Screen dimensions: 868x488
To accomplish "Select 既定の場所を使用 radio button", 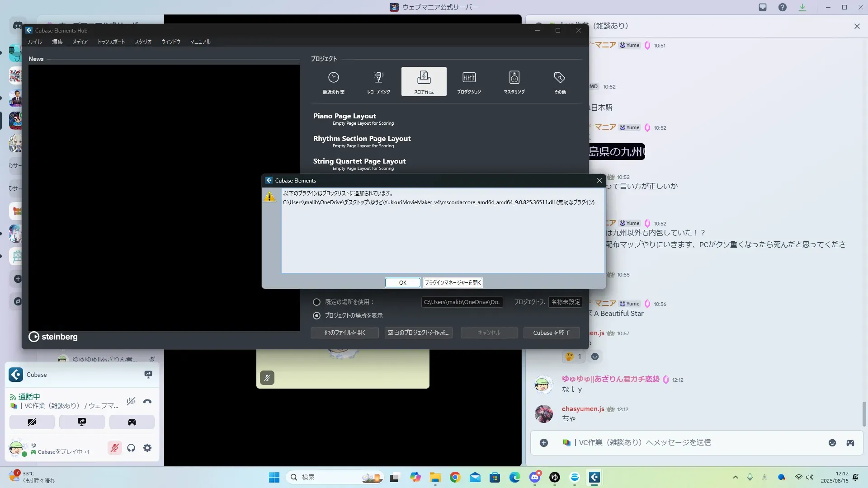I will click(316, 302).
